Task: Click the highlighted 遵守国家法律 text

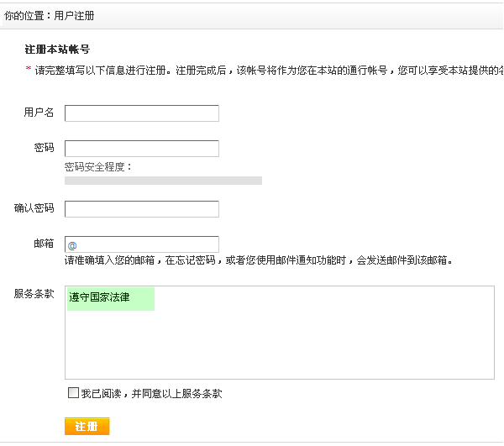Action: [99, 297]
